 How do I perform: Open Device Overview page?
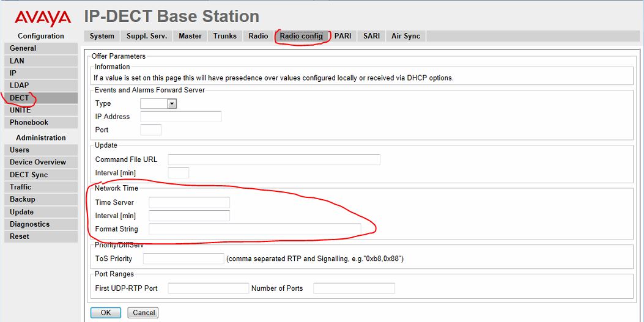40,162
